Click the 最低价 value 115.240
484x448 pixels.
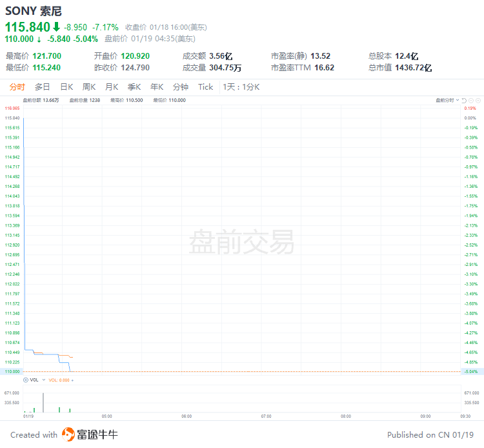(46, 68)
